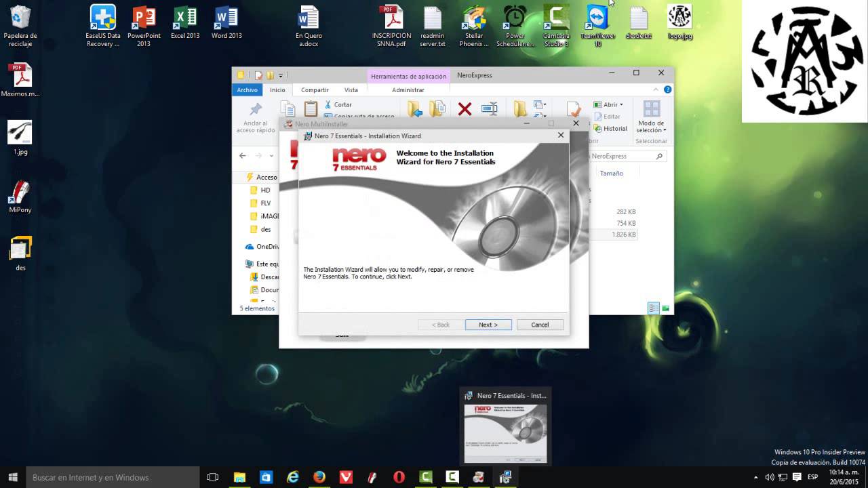
Task: Click Herramientas de aplicación contextual tab
Action: click(408, 76)
